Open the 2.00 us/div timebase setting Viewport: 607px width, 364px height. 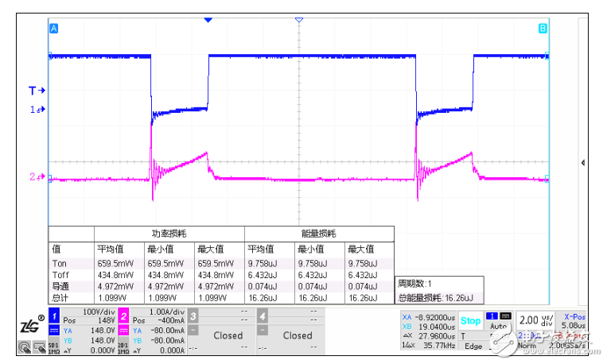[x=535, y=320]
